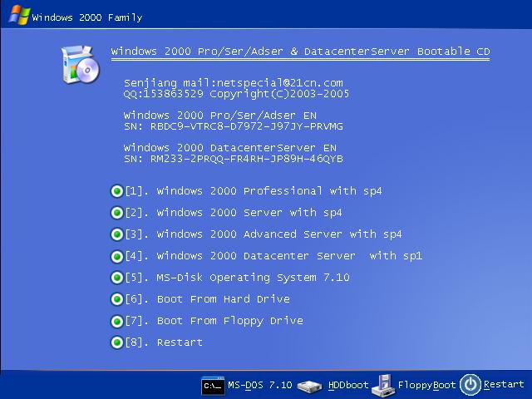
Task: Click the Windows flag logo in header
Action: (x=19, y=15)
